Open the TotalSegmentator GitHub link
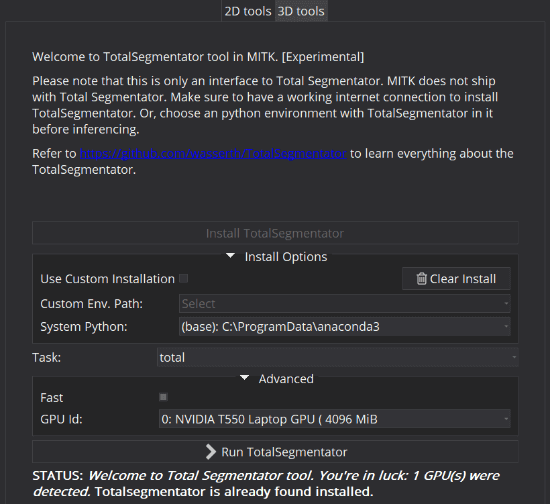Screen dimensions: 550x504 (213, 154)
